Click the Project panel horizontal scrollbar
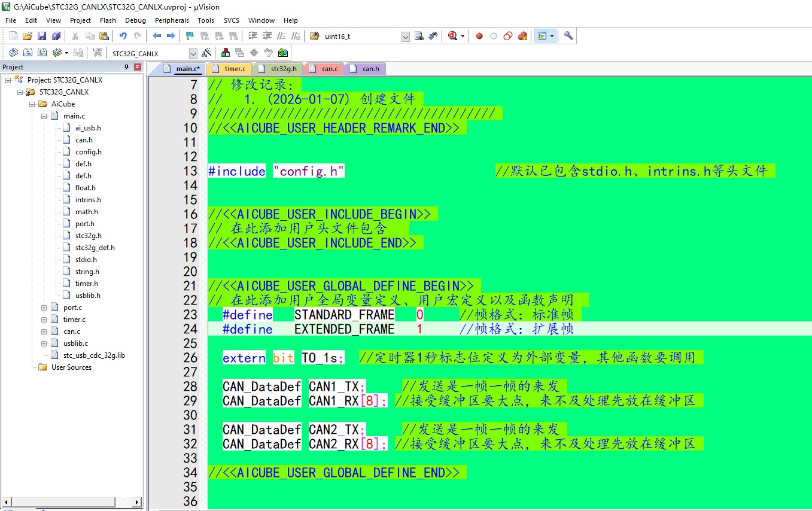Image resolution: width=812 pixels, height=511 pixels. (71, 502)
